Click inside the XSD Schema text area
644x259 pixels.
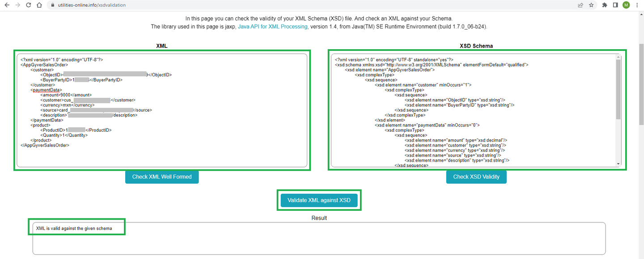476,110
